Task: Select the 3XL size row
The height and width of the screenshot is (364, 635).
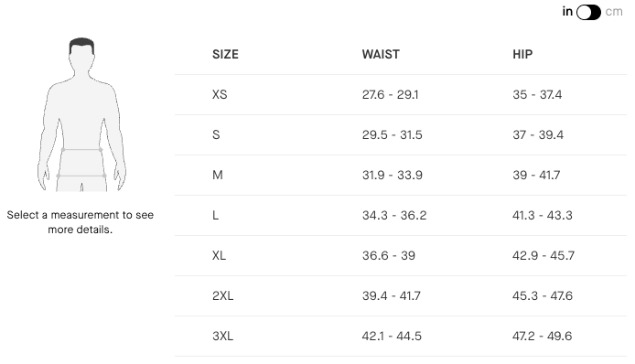Action: tap(401, 336)
